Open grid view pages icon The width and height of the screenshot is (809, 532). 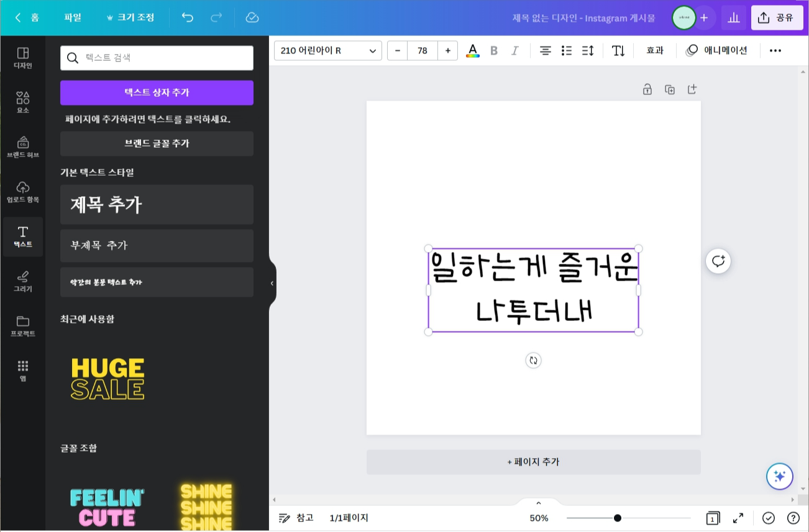click(713, 518)
